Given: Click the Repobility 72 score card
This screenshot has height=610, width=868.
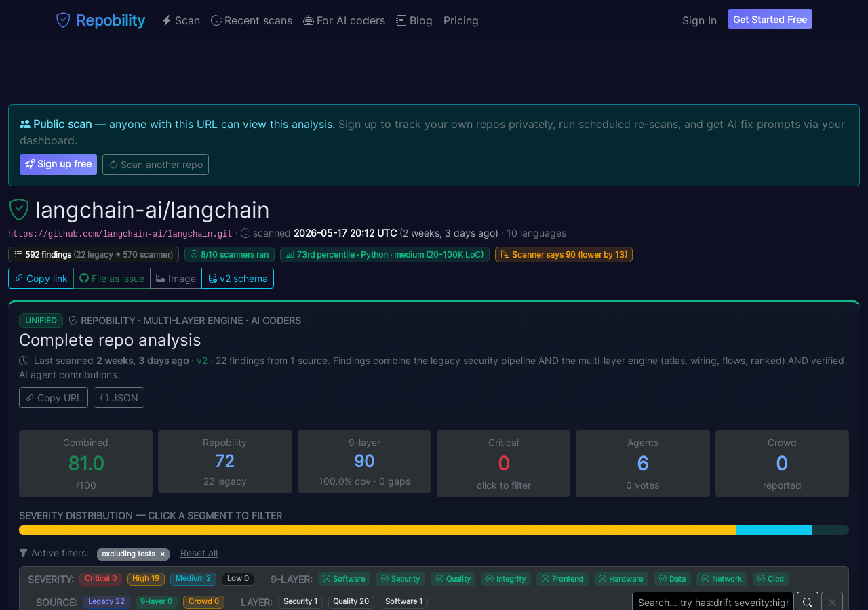Looking at the screenshot, I should 225,462.
